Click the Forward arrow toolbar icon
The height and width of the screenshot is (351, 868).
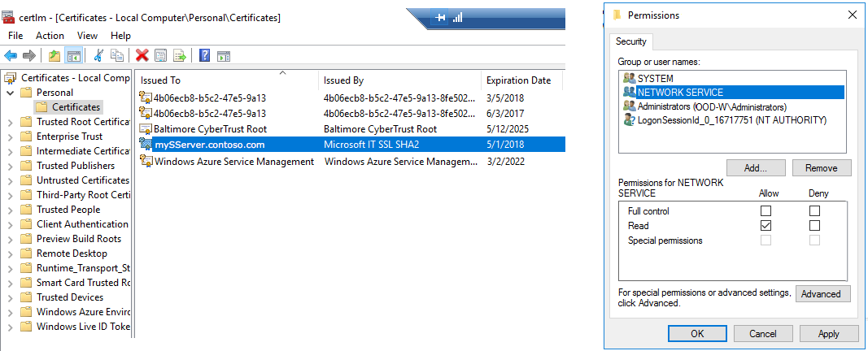tap(29, 55)
